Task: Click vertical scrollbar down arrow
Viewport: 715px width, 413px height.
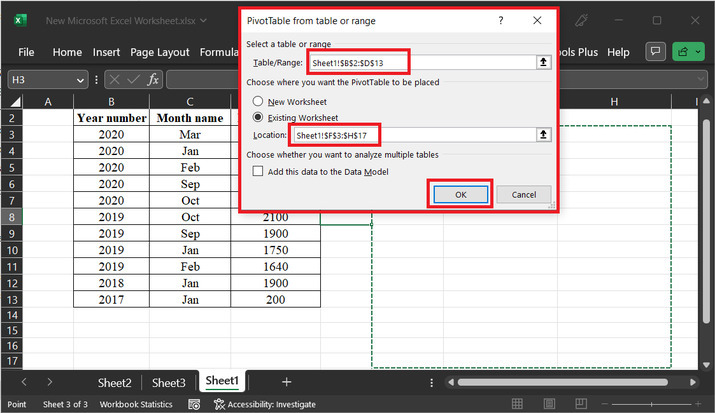Action: tap(706, 365)
